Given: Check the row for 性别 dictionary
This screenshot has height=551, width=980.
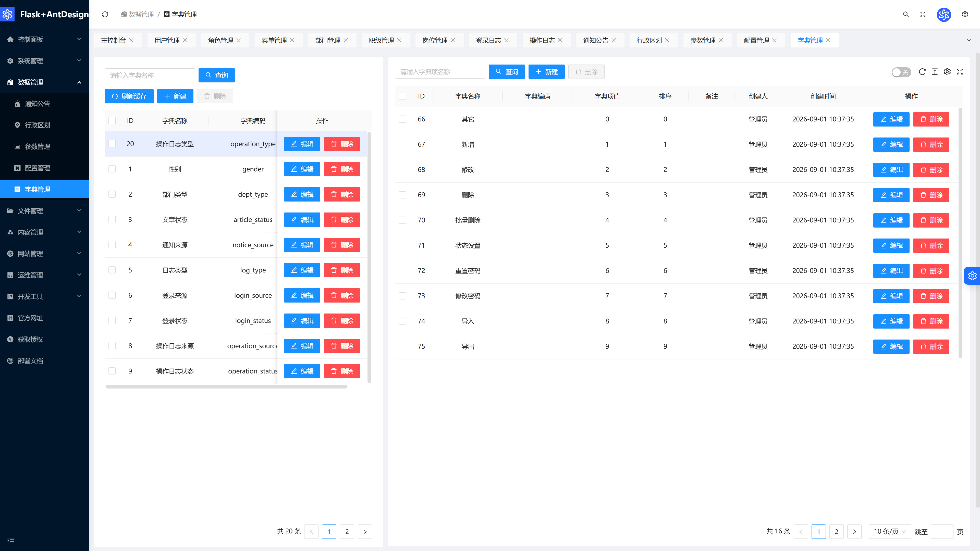Looking at the screenshot, I should [112, 169].
